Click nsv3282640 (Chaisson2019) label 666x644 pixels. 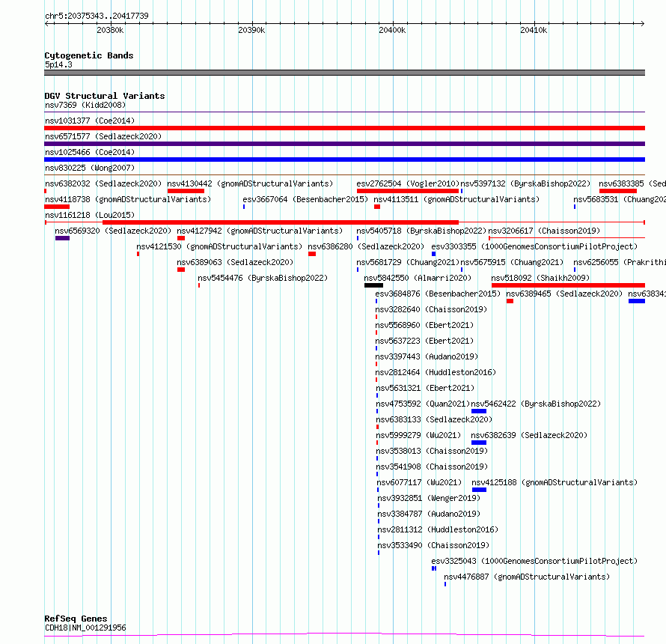click(x=431, y=309)
